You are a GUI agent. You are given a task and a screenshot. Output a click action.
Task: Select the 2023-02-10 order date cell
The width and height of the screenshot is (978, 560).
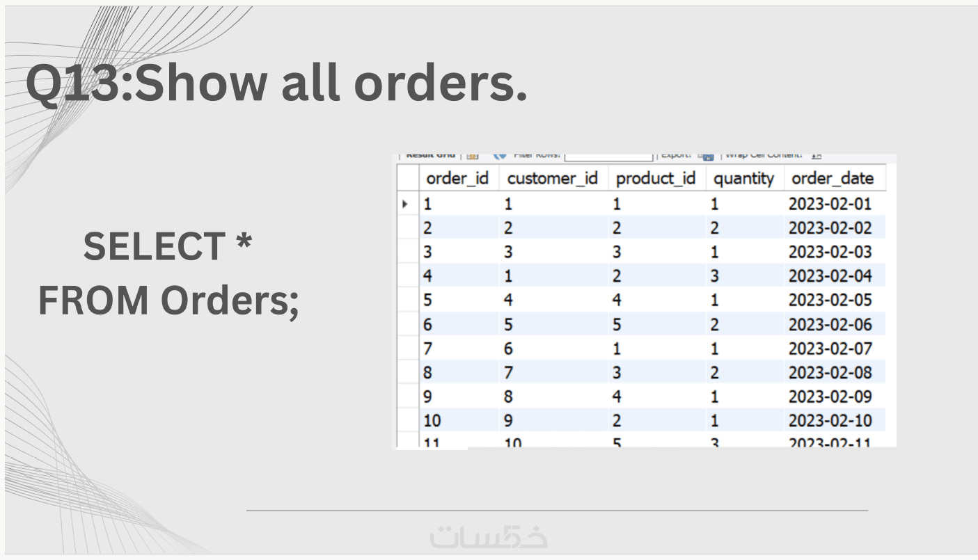(x=830, y=421)
